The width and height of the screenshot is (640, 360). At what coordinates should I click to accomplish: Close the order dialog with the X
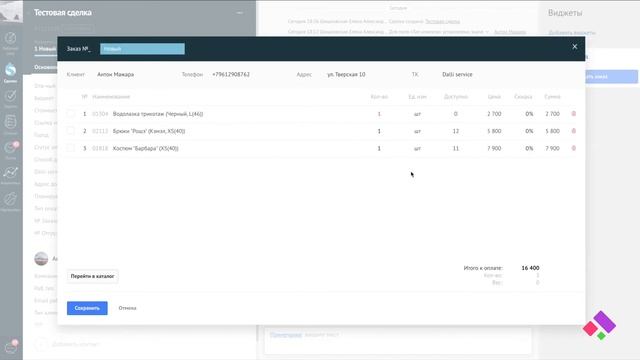575,47
